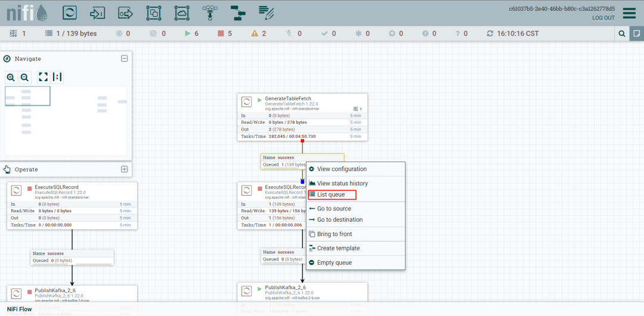The image size is (644, 316).
Task: Select the right PublishKafka_2_6 processor title
Action: tap(286, 287)
